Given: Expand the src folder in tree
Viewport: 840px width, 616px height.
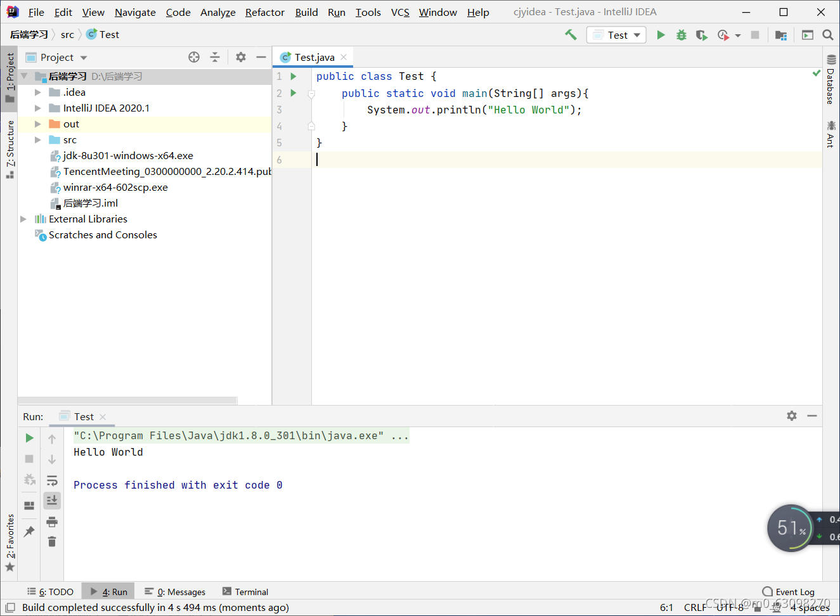Looking at the screenshot, I should [x=38, y=139].
